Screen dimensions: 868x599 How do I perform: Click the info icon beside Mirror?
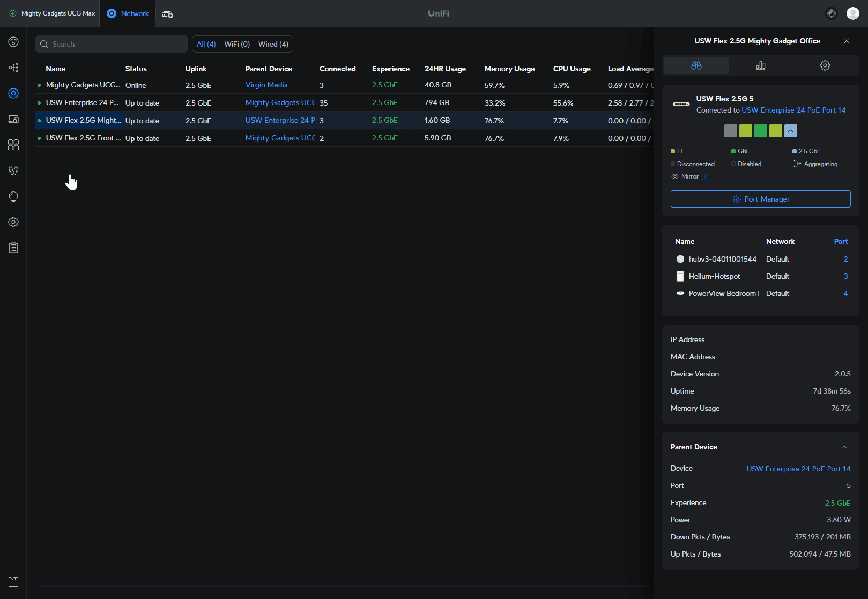(x=705, y=177)
